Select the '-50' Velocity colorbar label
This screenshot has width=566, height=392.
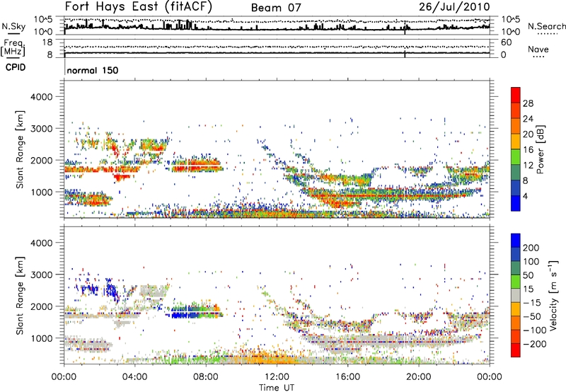click(x=532, y=316)
